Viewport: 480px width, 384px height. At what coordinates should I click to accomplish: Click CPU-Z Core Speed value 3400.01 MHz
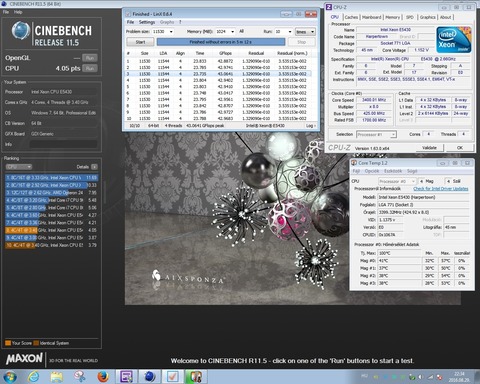click(374, 100)
